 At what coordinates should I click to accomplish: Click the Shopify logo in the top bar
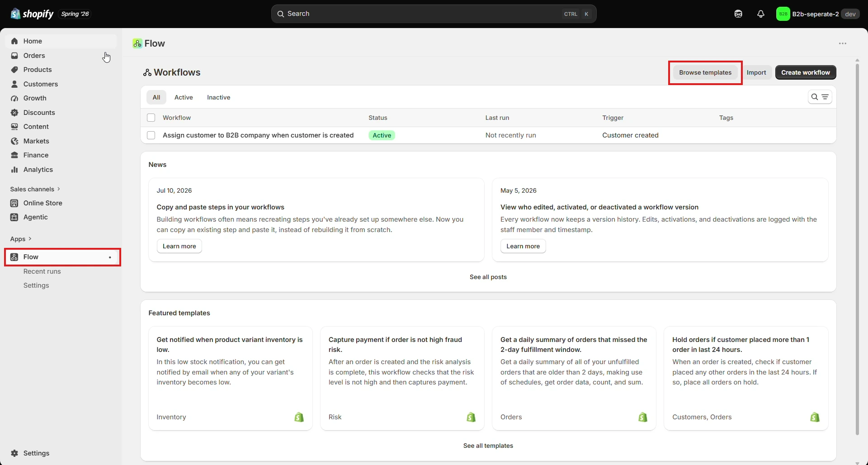pos(32,14)
